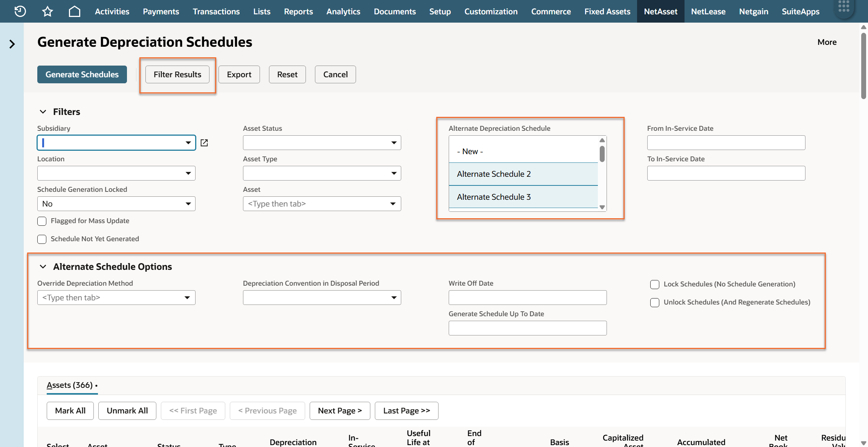The image size is (868, 447).
Task: Open the Recent Records history icon
Action: tap(20, 11)
